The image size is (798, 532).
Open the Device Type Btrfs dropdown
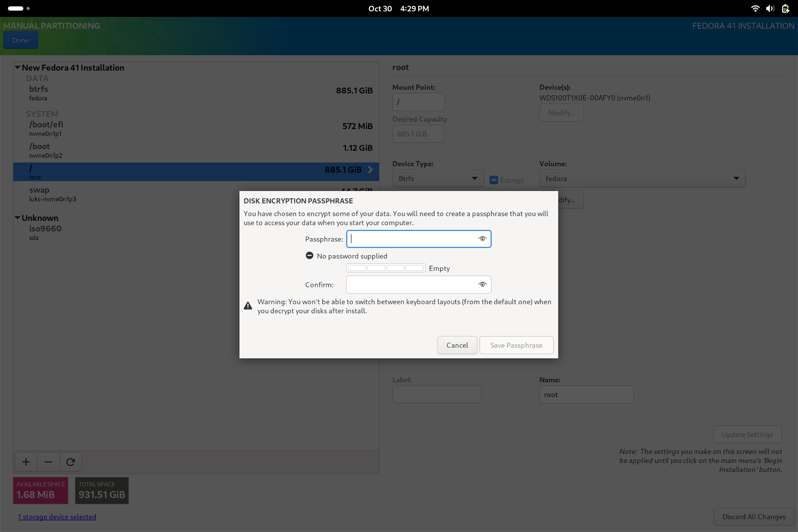[438, 179]
